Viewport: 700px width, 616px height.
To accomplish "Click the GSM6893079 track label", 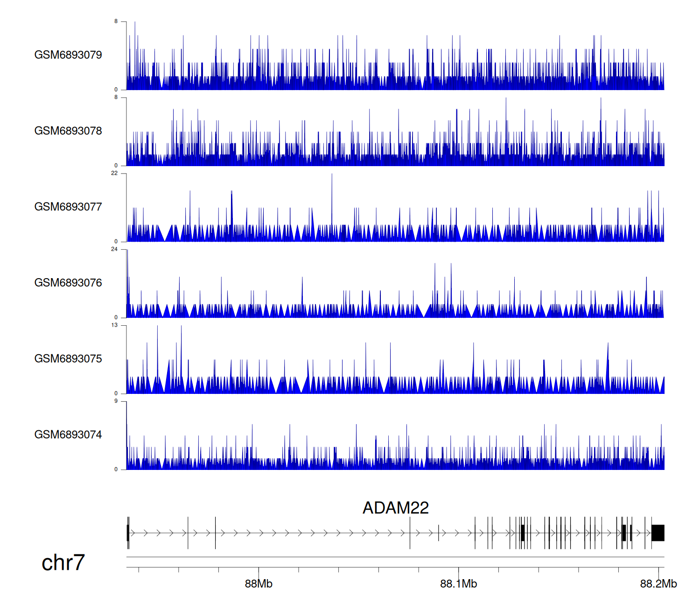I will 68,55.
